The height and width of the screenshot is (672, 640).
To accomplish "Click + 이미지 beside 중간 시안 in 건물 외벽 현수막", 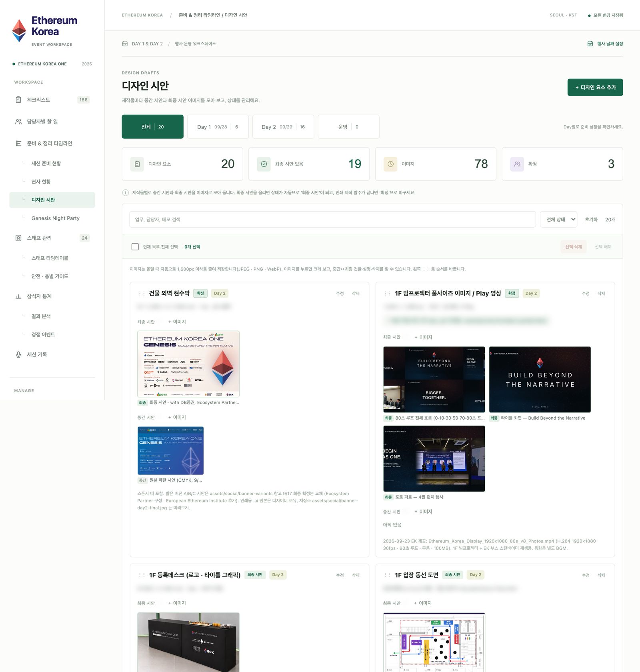I will (177, 417).
